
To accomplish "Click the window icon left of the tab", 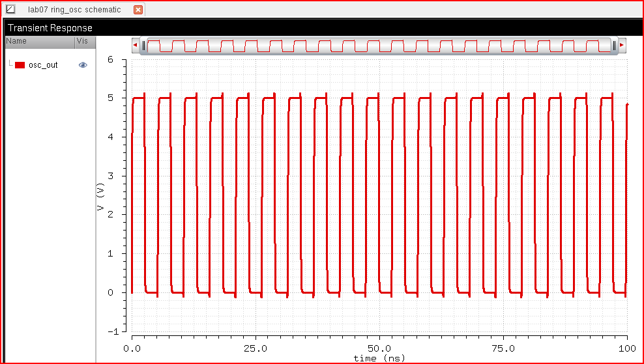I will (x=10, y=10).
